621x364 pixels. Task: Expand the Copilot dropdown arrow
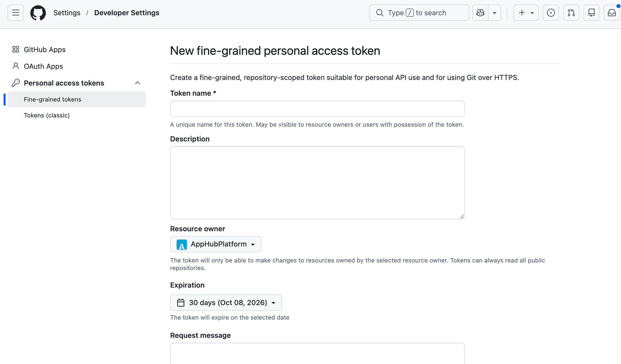494,13
